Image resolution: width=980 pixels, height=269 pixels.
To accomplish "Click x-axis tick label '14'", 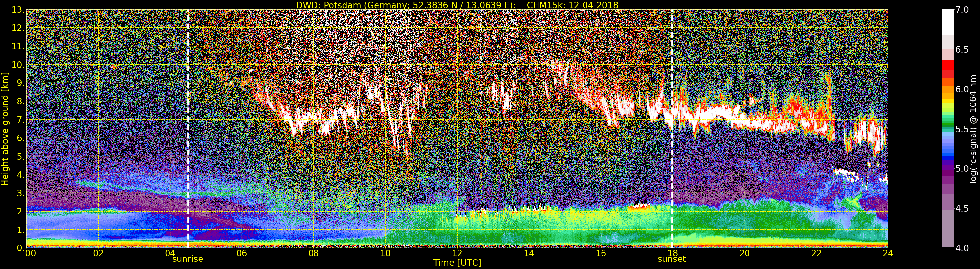I will click(x=529, y=253).
